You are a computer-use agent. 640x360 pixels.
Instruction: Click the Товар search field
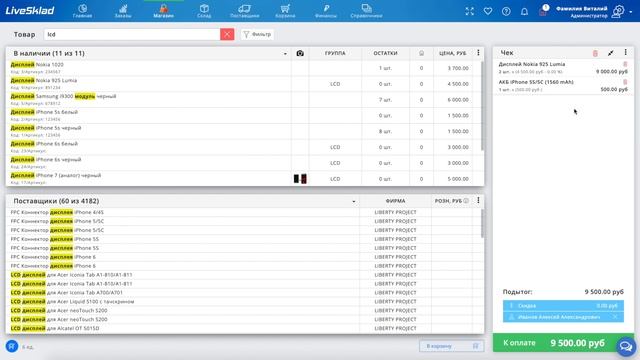click(132, 34)
